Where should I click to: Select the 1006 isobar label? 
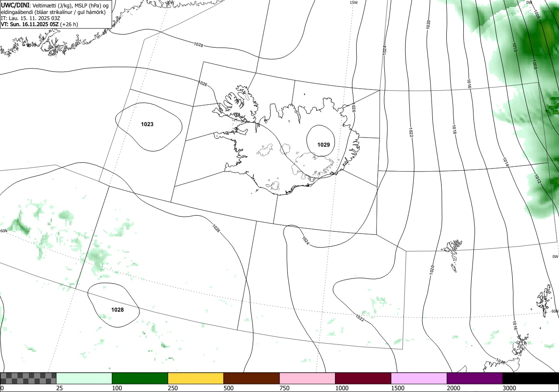point(537,14)
